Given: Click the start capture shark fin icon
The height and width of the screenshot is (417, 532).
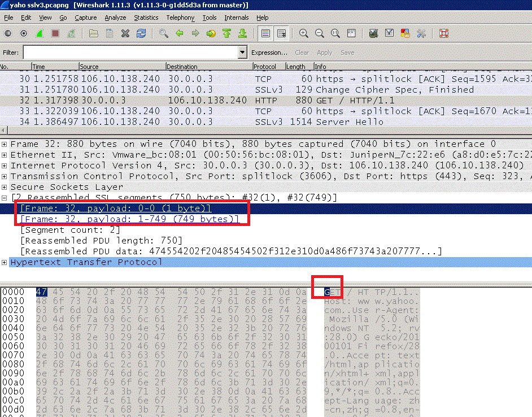Looking at the screenshot, I should tap(40, 33).
